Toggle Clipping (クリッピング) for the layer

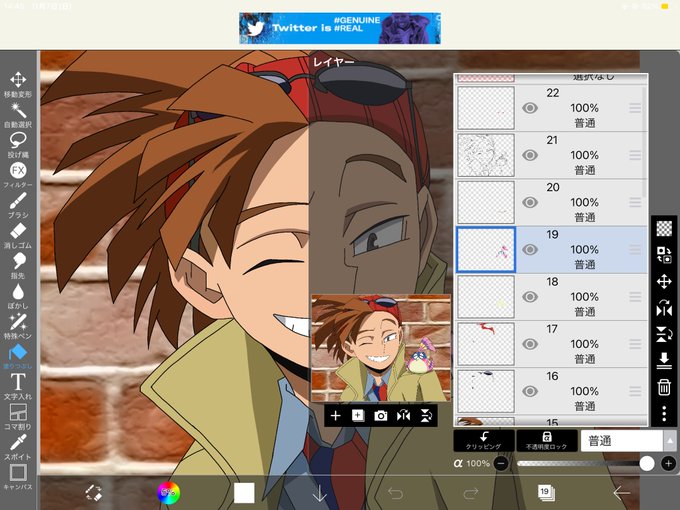click(x=484, y=441)
